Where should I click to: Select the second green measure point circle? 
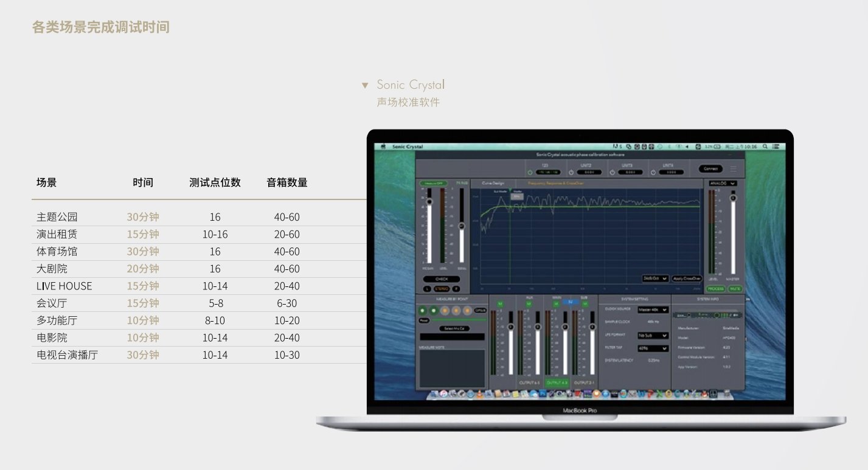coord(434,310)
